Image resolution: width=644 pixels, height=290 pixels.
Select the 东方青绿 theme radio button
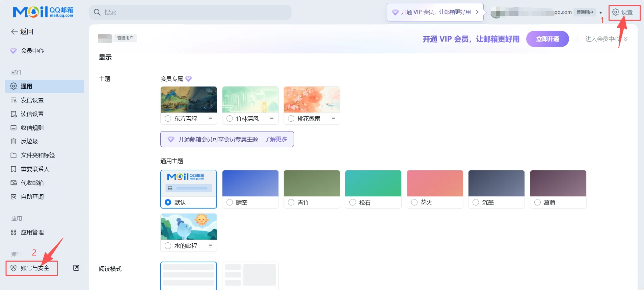[168, 119]
